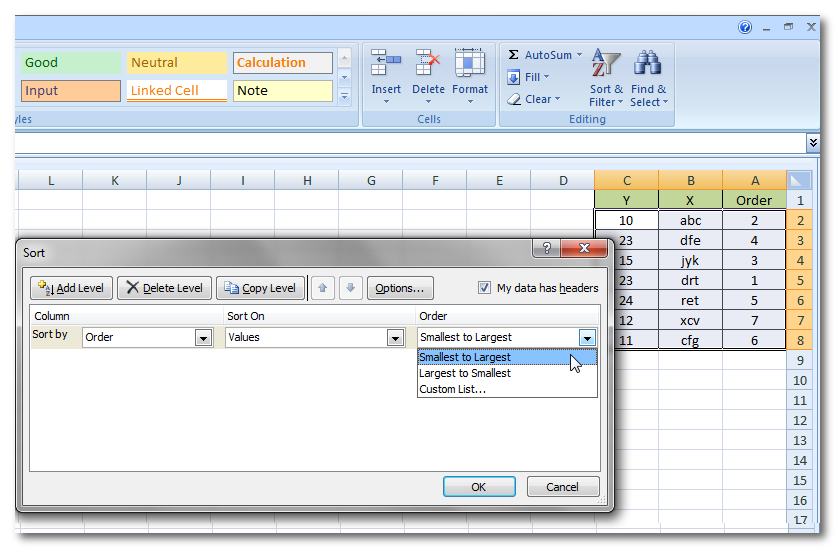Image resolution: width=835 pixels, height=548 pixels.
Task: Select Custom List... option
Action: pyautogui.click(x=453, y=389)
